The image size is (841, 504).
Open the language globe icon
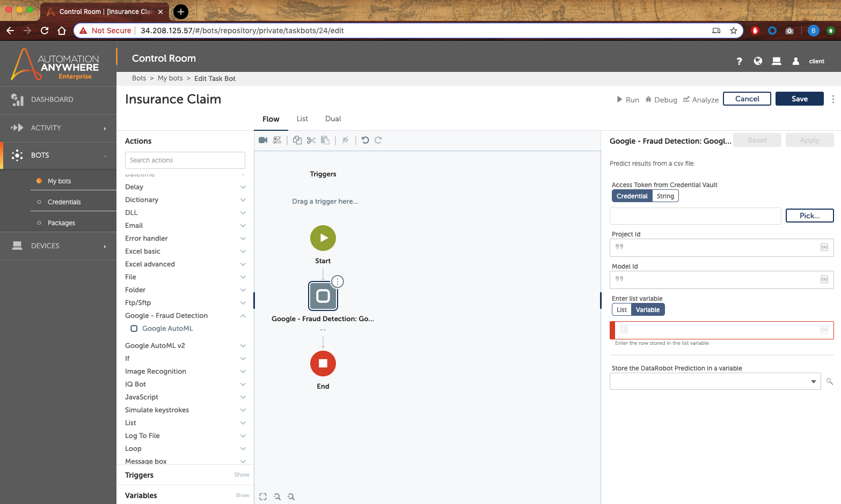click(758, 61)
